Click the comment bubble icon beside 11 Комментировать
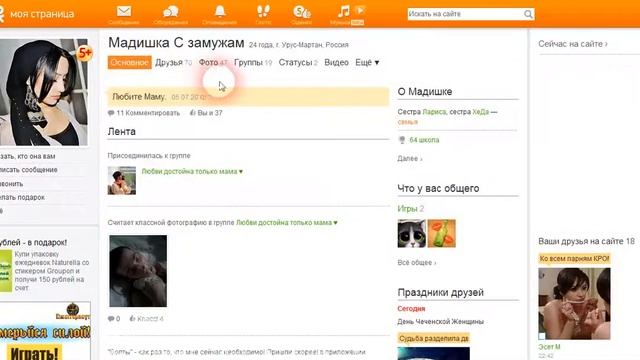Image resolution: width=640 pixels, height=360 pixels. click(111, 113)
